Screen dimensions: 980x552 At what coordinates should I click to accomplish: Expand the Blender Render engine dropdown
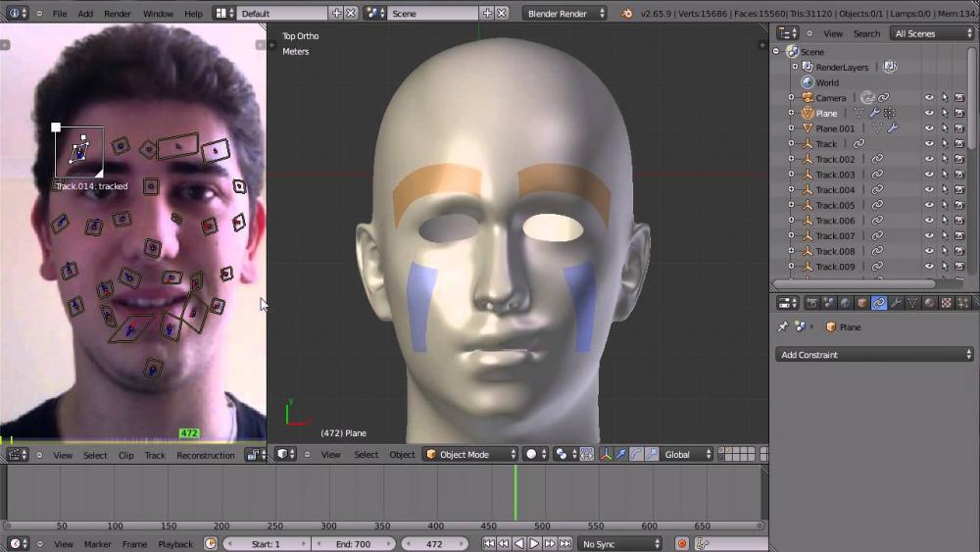point(564,14)
